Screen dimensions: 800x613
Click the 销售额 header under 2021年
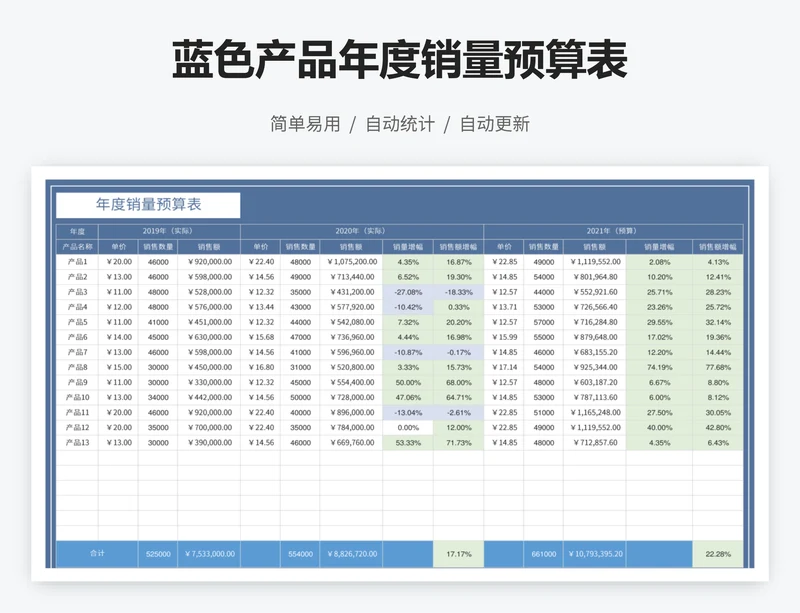pyautogui.click(x=594, y=247)
